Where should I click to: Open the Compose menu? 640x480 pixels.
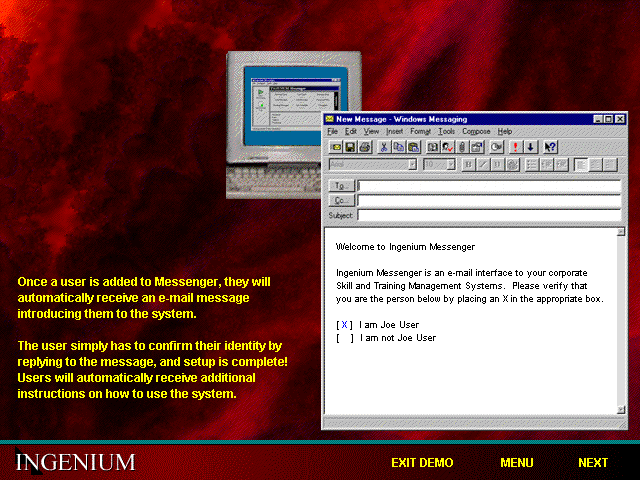(x=476, y=131)
